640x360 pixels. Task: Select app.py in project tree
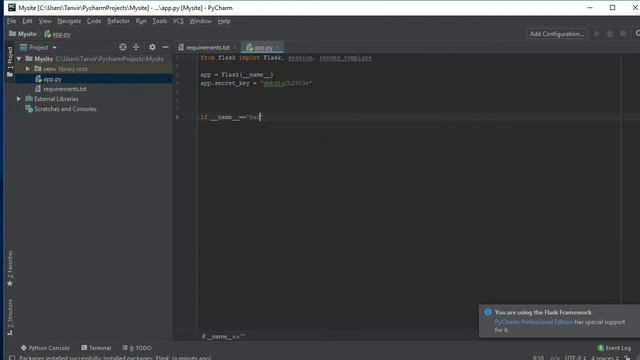click(x=53, y=79)
